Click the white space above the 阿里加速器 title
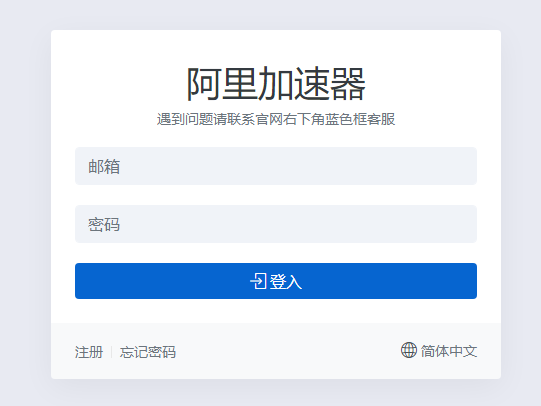 (x=276, y=47)
